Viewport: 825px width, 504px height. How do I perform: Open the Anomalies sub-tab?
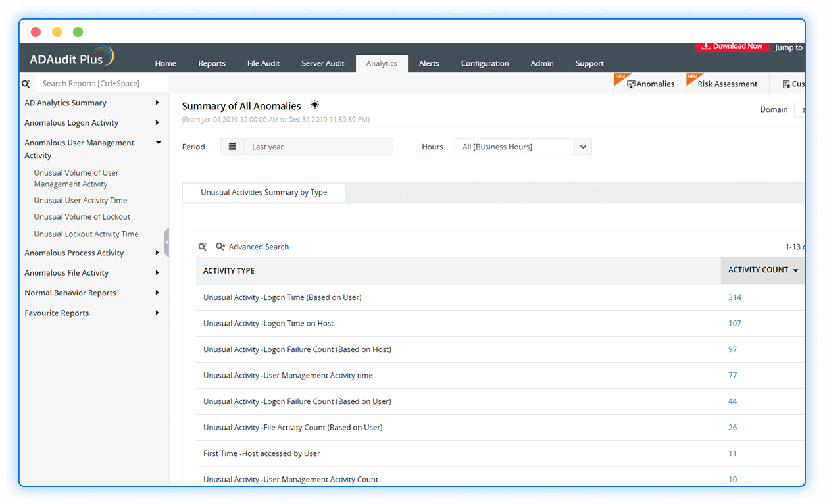651,84
